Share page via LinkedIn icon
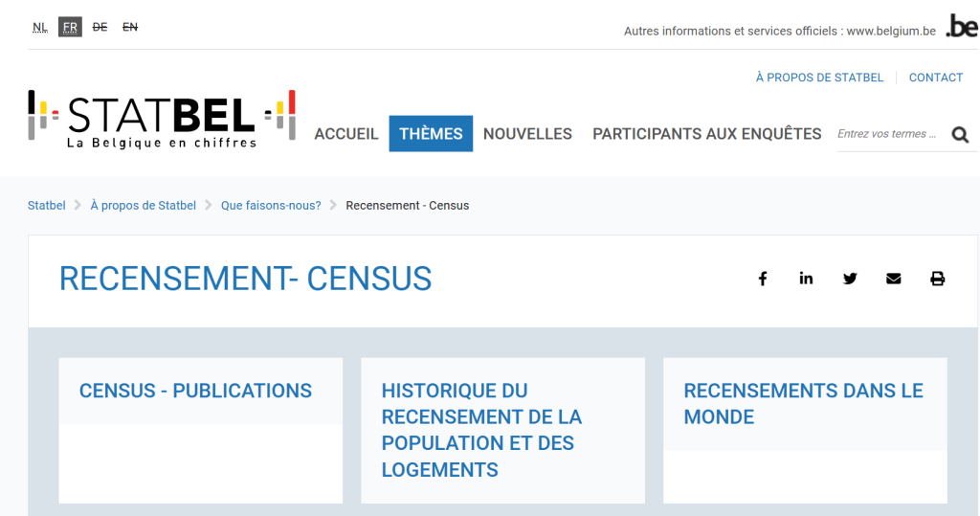 tap(806, 279)
